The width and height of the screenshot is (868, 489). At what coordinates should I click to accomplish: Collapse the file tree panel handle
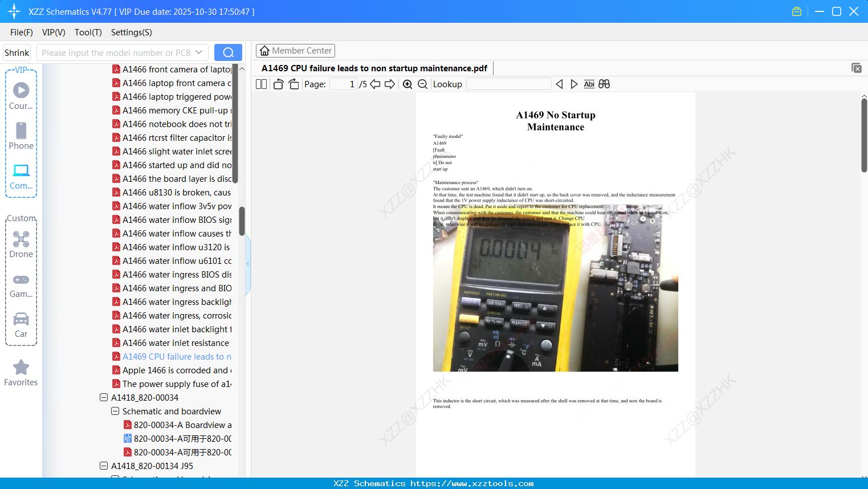pyautogui.click(x=248, y=263)
